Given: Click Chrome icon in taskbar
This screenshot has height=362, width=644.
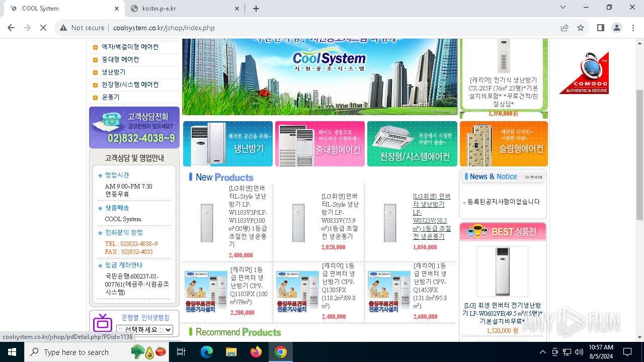Looking at the screenshot, I should tap(281, 352).
